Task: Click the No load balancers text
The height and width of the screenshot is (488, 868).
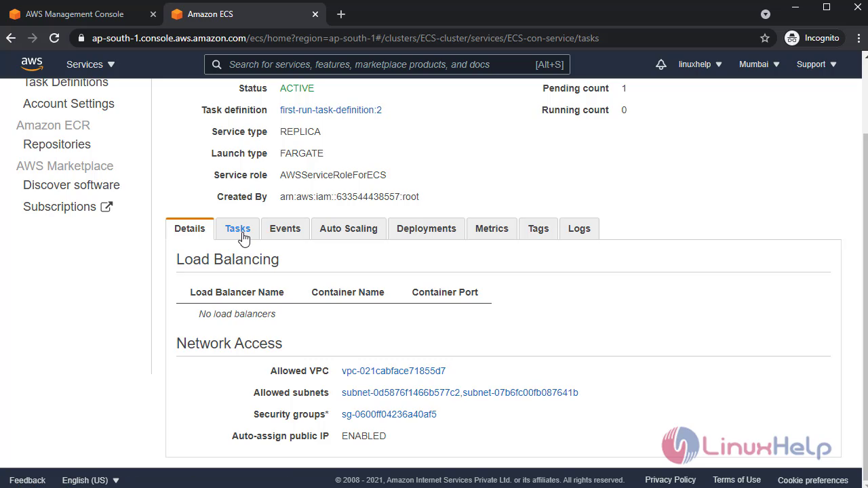Action: (x=237, y=314)
